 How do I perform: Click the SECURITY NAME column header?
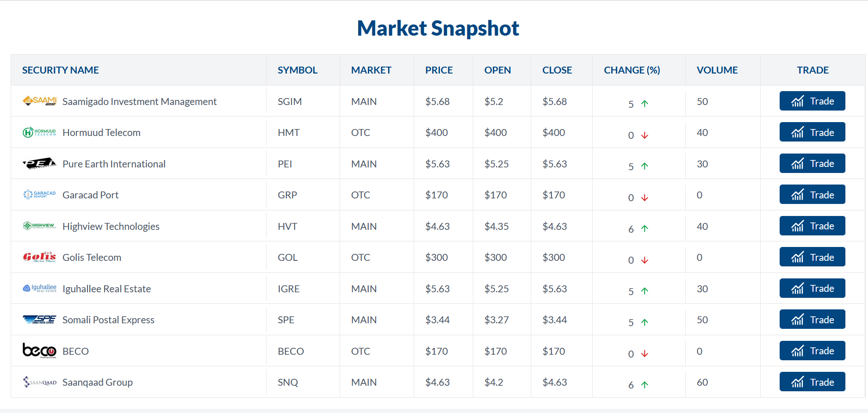click(61, 70)
